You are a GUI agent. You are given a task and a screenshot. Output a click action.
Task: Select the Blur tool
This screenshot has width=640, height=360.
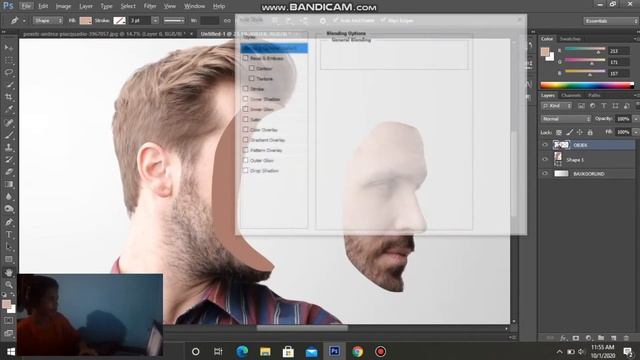click(x=9, y=196)
